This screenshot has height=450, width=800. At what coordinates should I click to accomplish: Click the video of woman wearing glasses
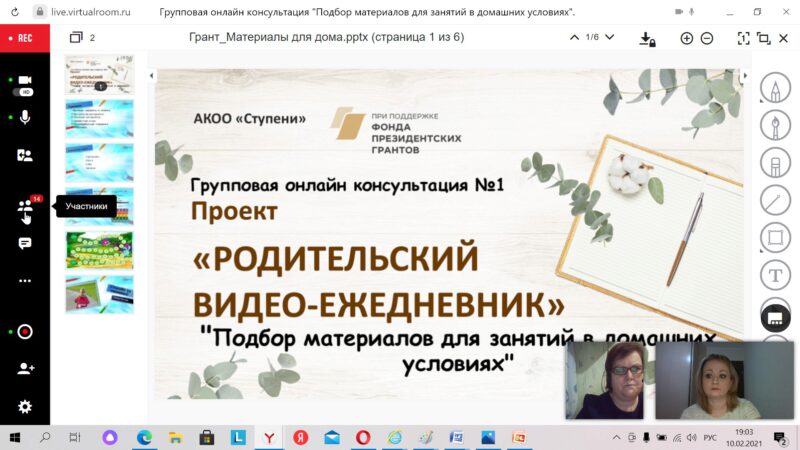[x=604, y=381]
